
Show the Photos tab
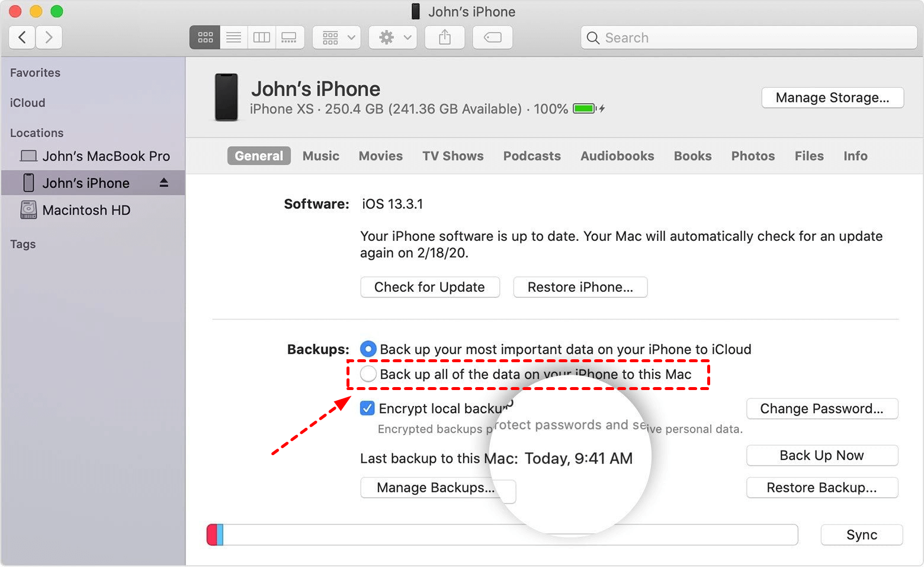(753, 156)
